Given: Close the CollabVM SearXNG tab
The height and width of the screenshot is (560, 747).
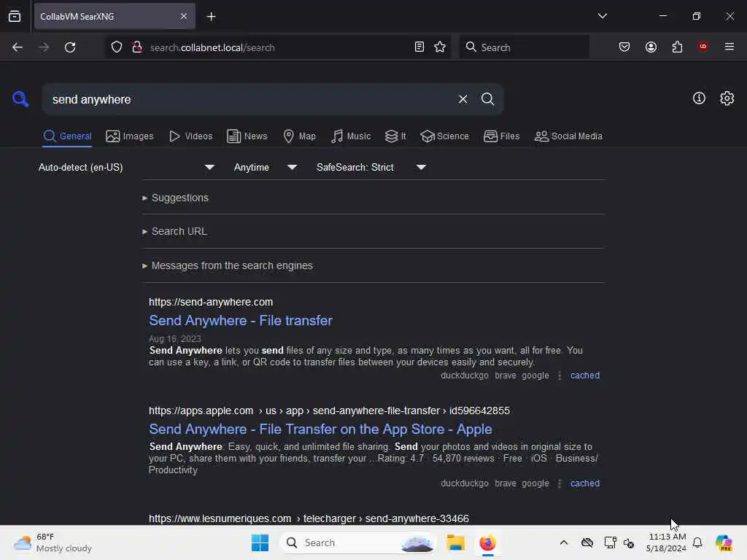Looking at the screenshot, I should click(184, 16).
